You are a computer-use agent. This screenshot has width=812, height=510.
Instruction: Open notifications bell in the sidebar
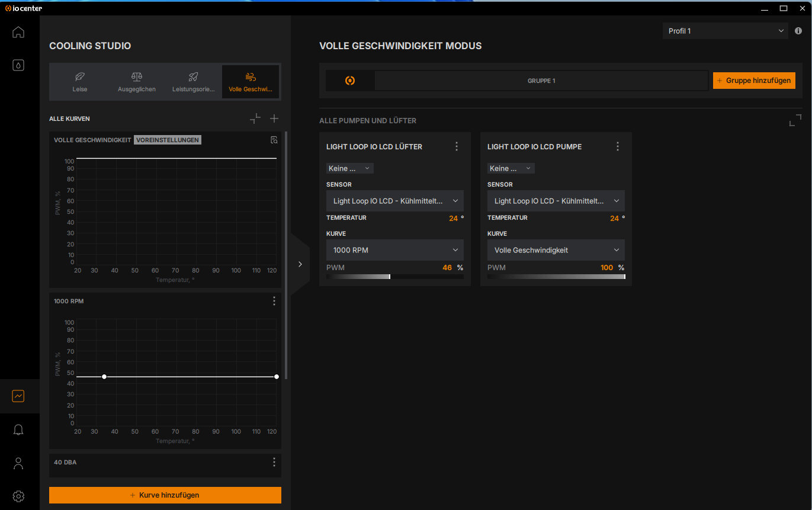pos(18,429)
